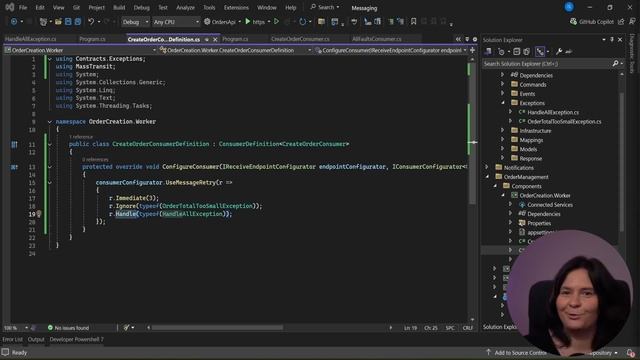640x360 pixels.
Task: Click editor tab overflow dropdown icon
Action: [x=467, y=39]
